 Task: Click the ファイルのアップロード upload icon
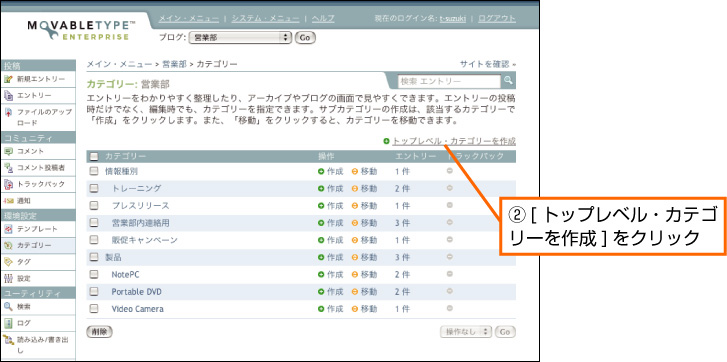[x=8, y=113]
